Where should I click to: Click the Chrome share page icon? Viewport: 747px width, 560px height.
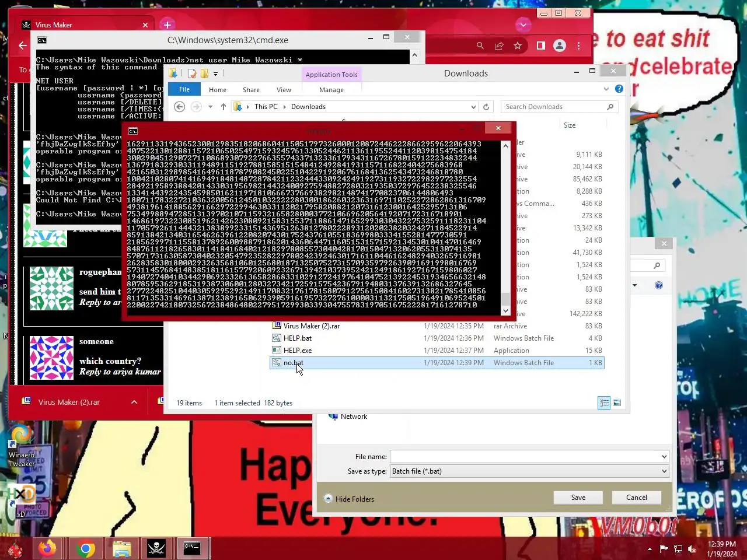tap(499, 45)
